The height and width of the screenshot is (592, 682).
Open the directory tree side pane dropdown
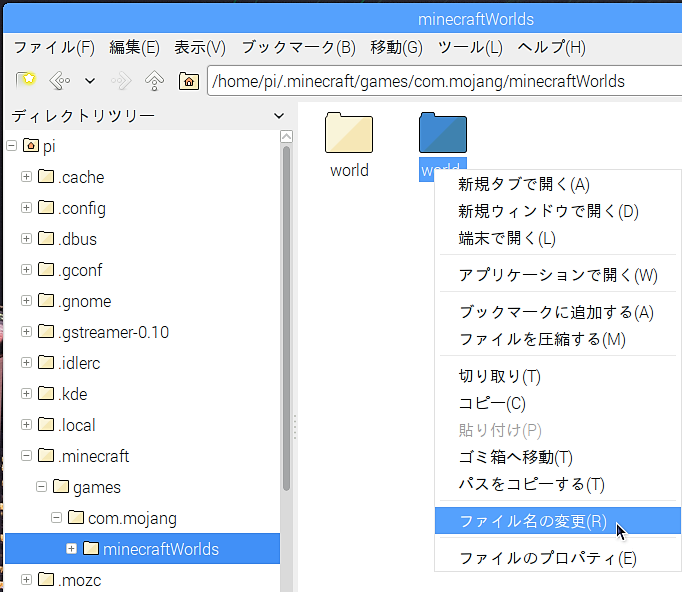(x=279, y=116)
